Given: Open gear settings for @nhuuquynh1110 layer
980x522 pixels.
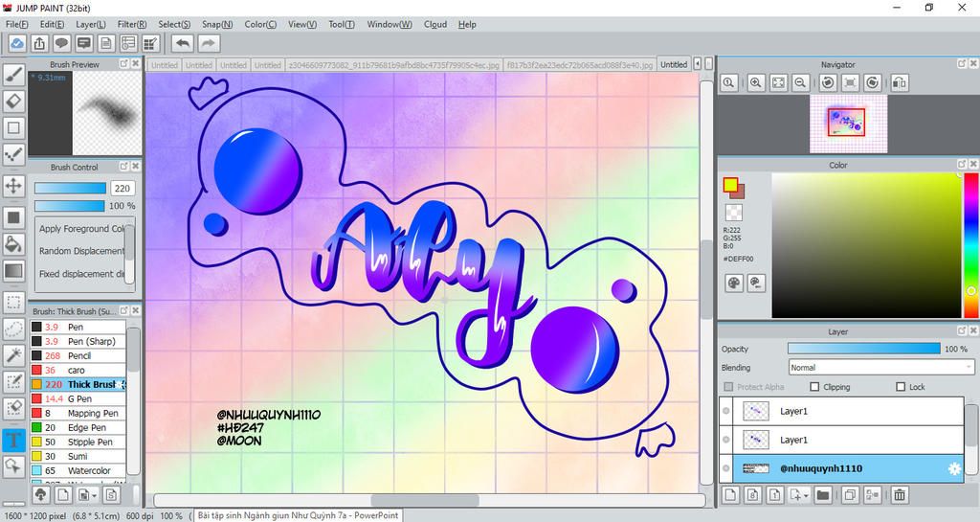Looking at the screenshot, I should (x=954, y=468).
